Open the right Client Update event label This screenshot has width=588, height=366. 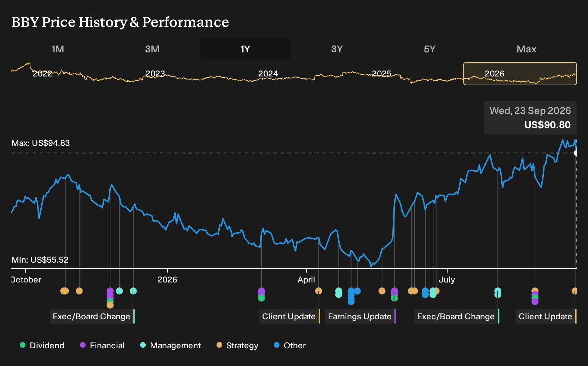[x=546, y=316]
